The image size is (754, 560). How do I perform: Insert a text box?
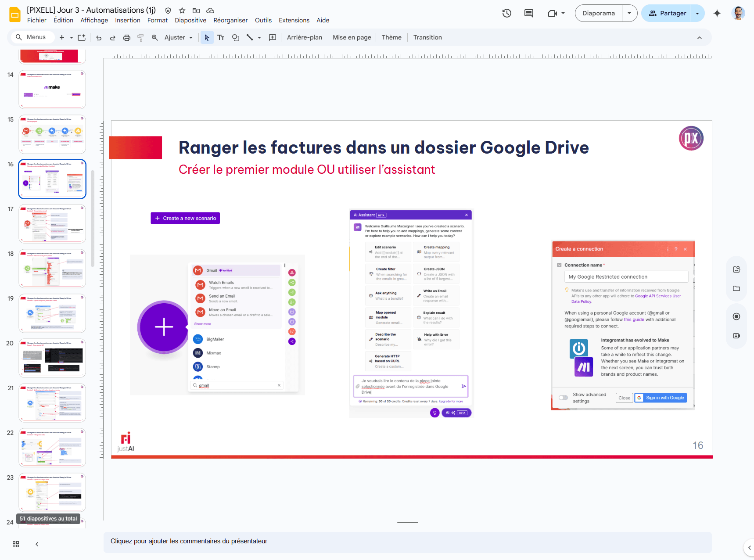(221, 37)
